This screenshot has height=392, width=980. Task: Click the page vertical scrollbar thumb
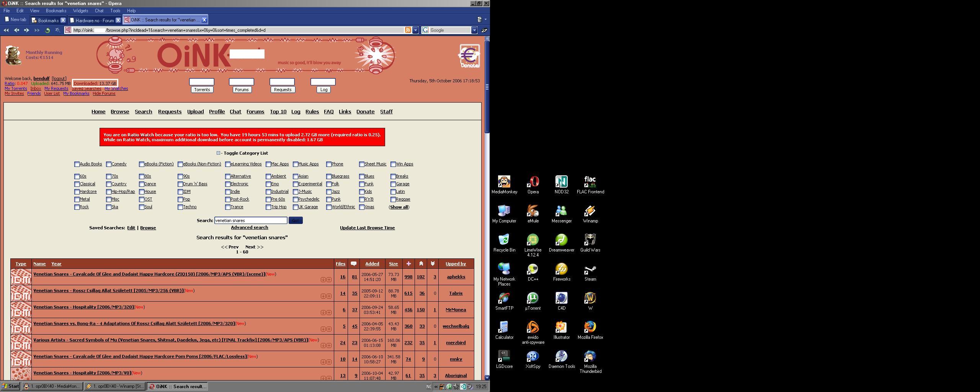click(x=487, y=87)
